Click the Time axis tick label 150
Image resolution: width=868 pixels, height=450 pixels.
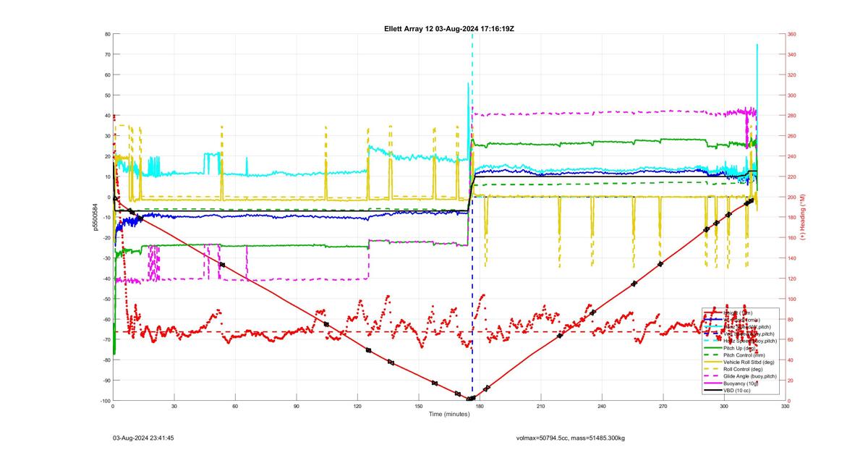tap(419, 407)
